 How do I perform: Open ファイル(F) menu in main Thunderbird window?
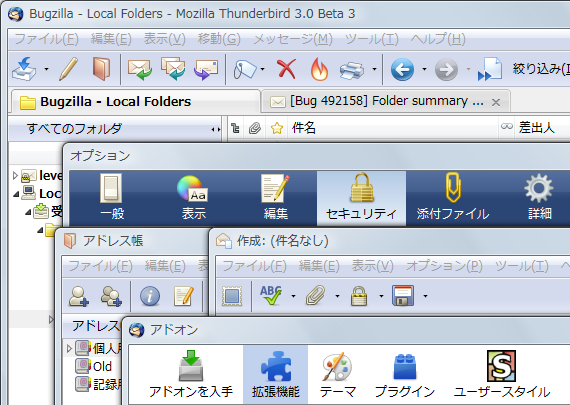coord(46,39)
